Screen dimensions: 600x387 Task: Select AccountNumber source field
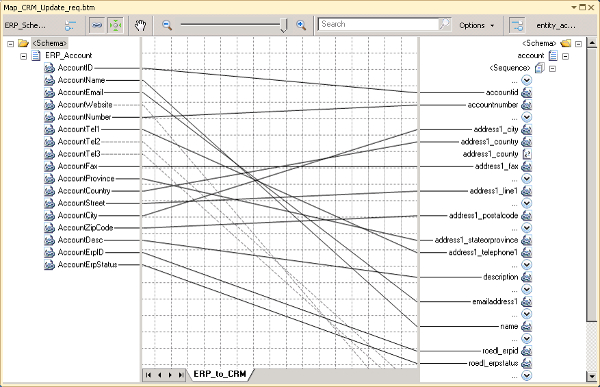[84, 117]
